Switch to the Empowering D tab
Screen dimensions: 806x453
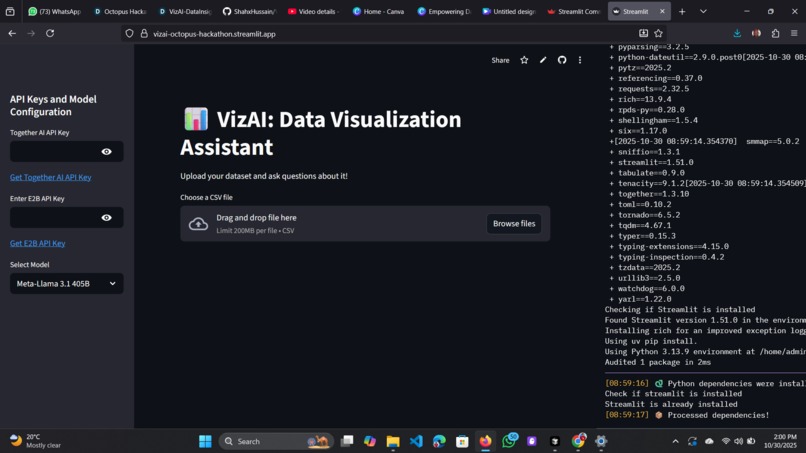click(444, 11)
